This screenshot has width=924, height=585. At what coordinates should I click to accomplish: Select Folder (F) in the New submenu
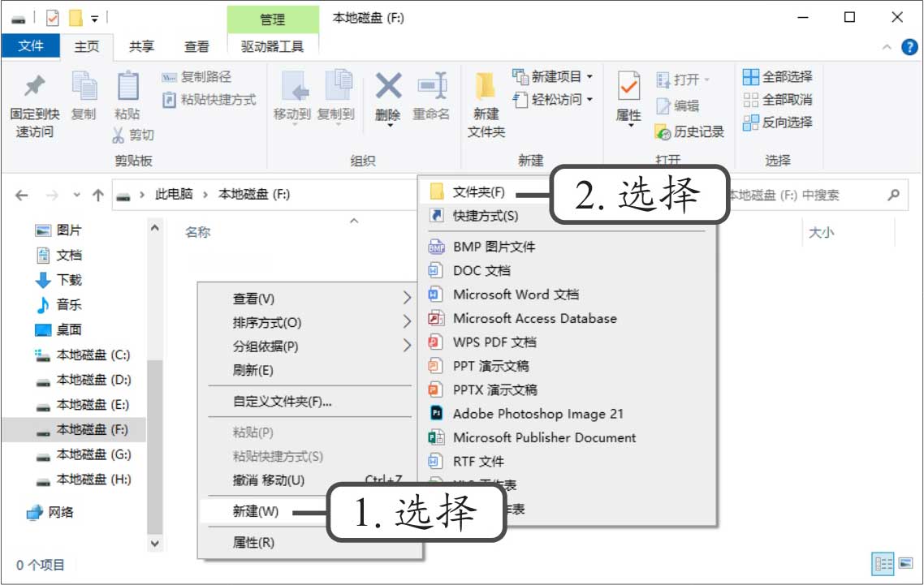(478, 192)
